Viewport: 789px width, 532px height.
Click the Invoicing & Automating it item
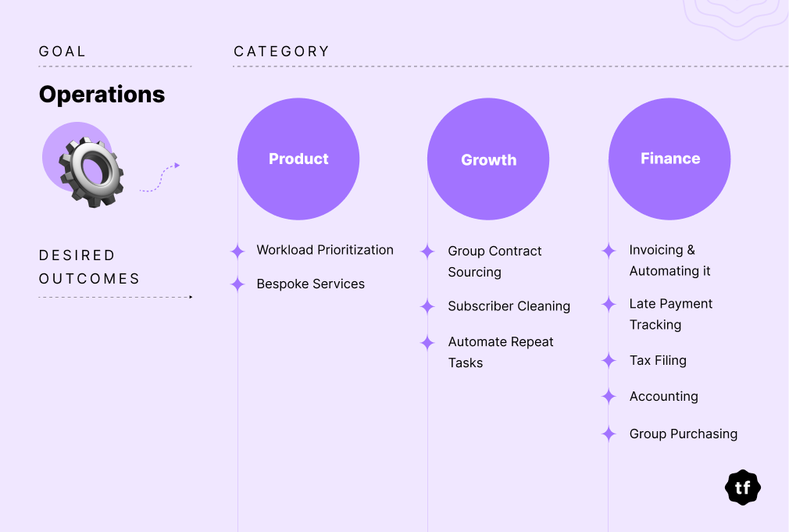pos(669,260)
